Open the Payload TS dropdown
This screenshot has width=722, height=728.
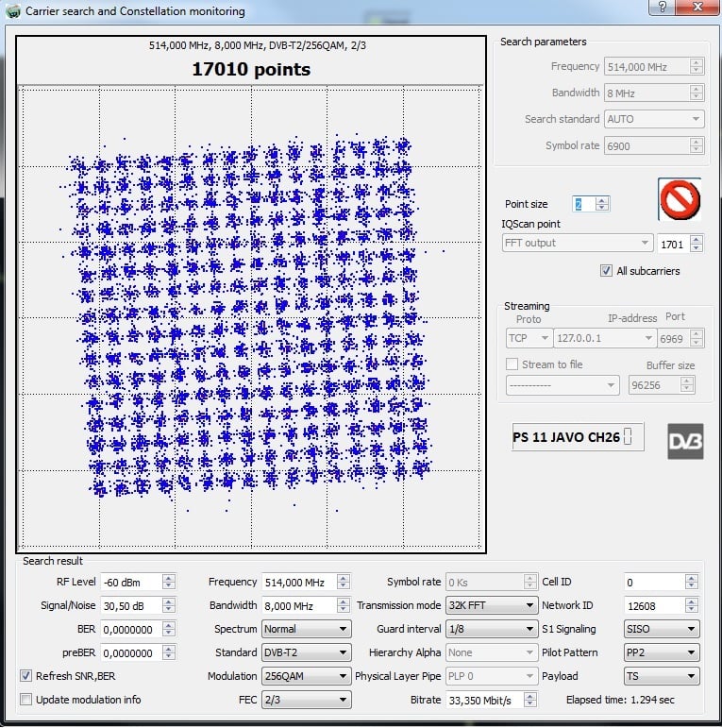point(661,676)
